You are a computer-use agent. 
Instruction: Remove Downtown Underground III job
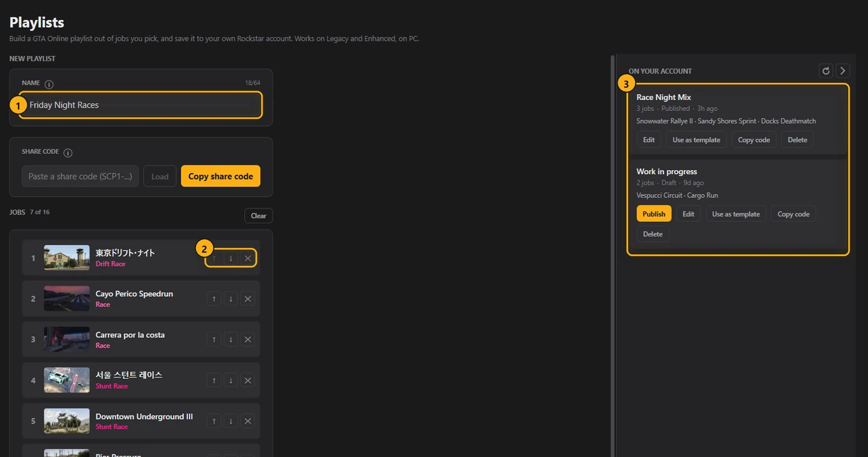247,421
